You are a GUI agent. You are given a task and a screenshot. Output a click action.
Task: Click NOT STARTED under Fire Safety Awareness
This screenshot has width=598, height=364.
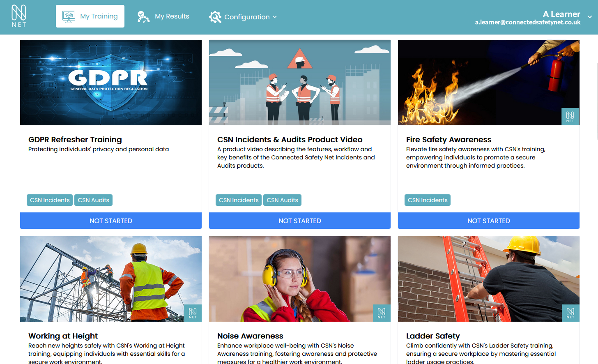coord(489,221)
